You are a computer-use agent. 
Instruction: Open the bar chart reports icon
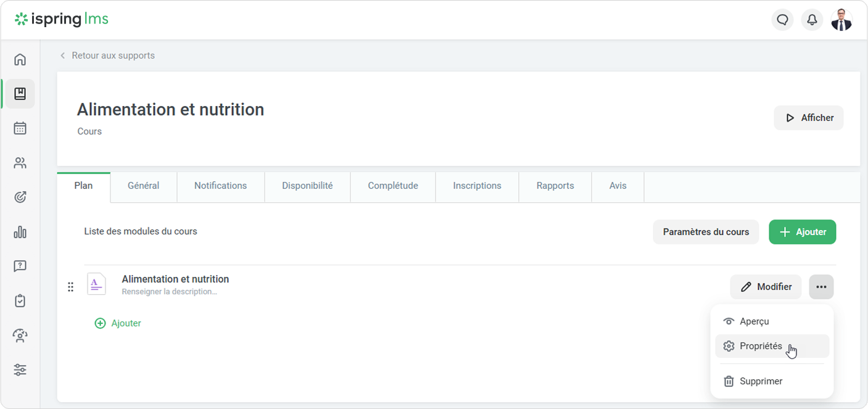tap(20, 232)
